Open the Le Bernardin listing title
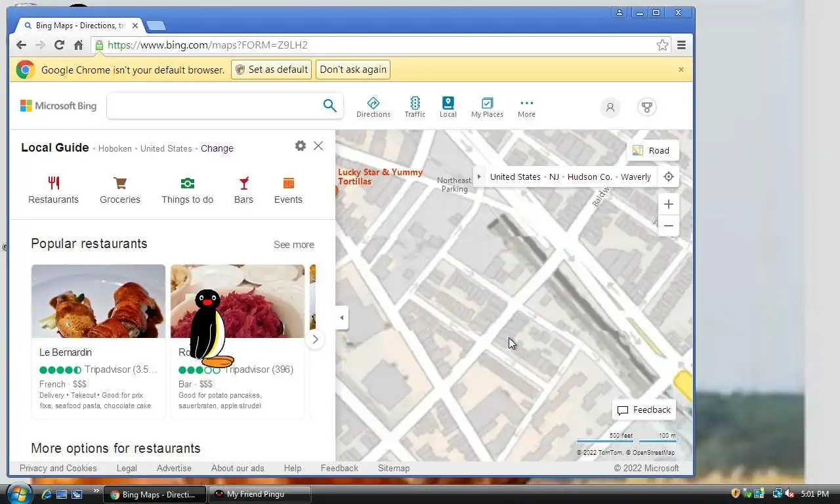 [66, 352]
